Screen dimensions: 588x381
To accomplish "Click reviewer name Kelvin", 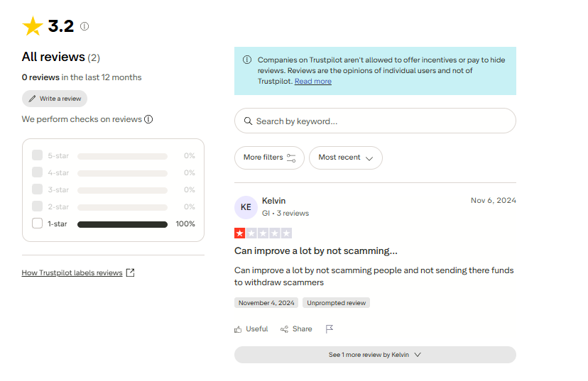I will [x=273, y=201].
